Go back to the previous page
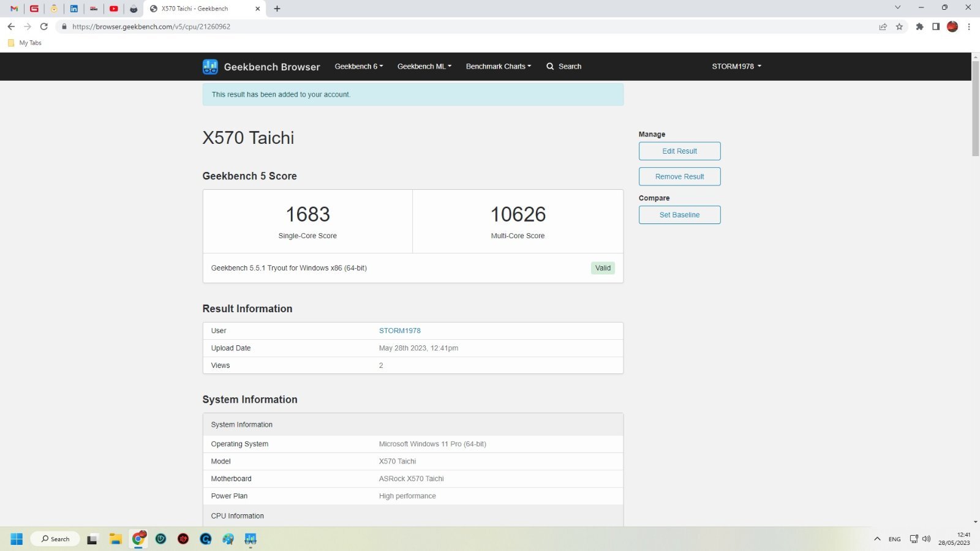Image resolution: width=980 pixels, height=551 pixels. (11, 26)
